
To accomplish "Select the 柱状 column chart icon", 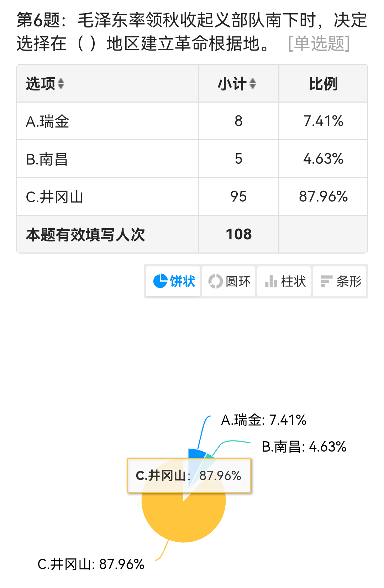I will click(x=284, y=281).
